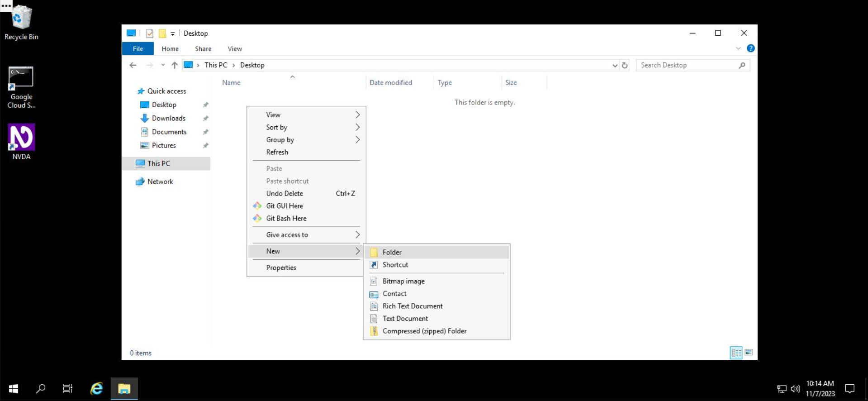Click the pin icon next to Downloads
The width and height of the screenshot is (868, 401).
click(205, 118)
